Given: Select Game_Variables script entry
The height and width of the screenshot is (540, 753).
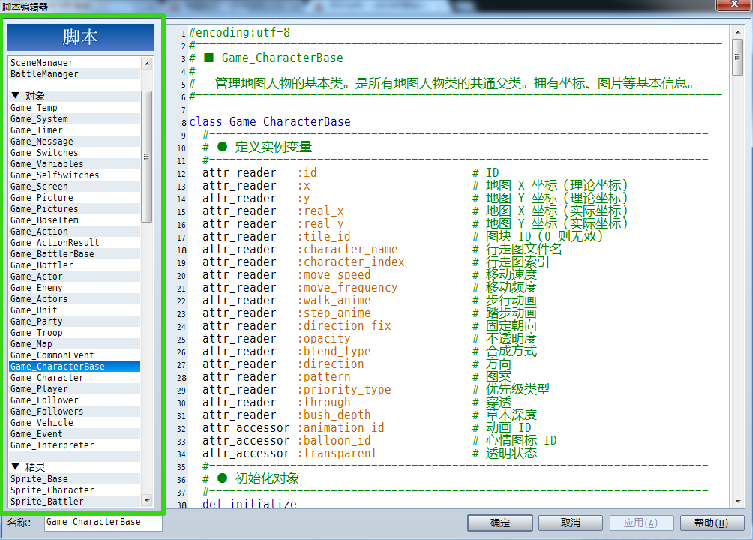Looking at the screenshot, I should pyautogui.click(x=74, y=164).
